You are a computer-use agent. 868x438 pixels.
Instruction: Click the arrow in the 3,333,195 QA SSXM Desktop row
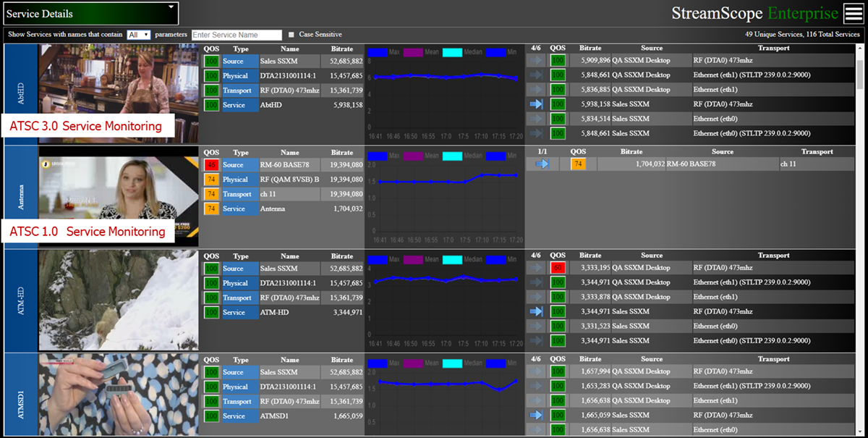click(536, 268)
